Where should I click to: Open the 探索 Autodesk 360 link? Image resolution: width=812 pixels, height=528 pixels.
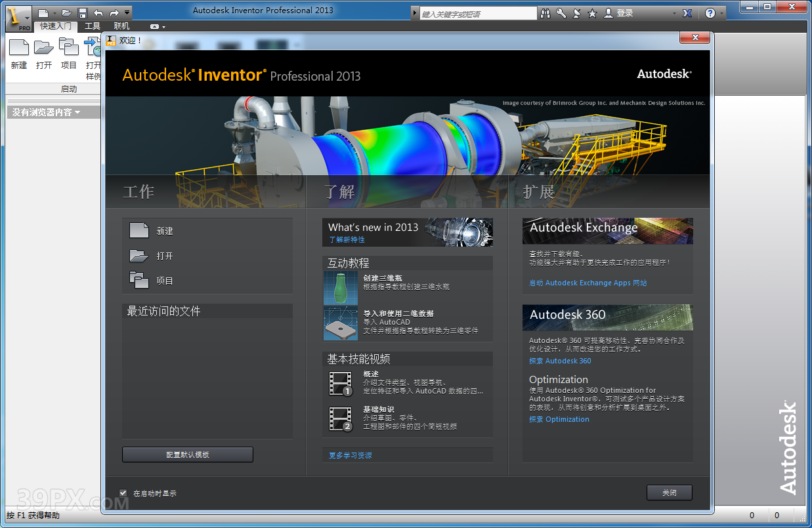click(560, 360)
